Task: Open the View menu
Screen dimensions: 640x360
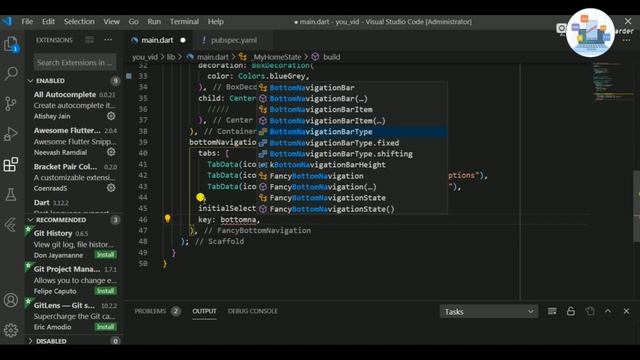Action: point(111,22)
